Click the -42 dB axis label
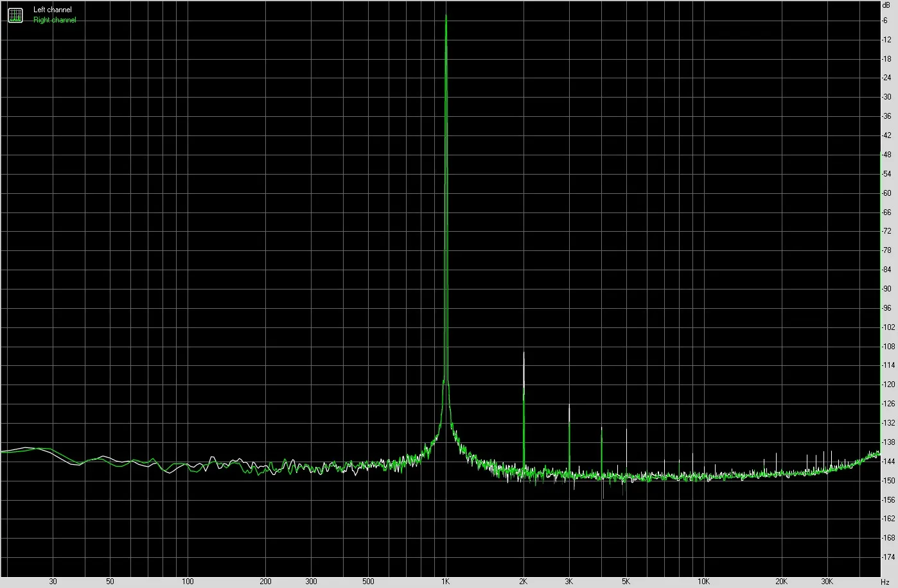The width and height of the screenshot is (898, 588). coord(886,135)
